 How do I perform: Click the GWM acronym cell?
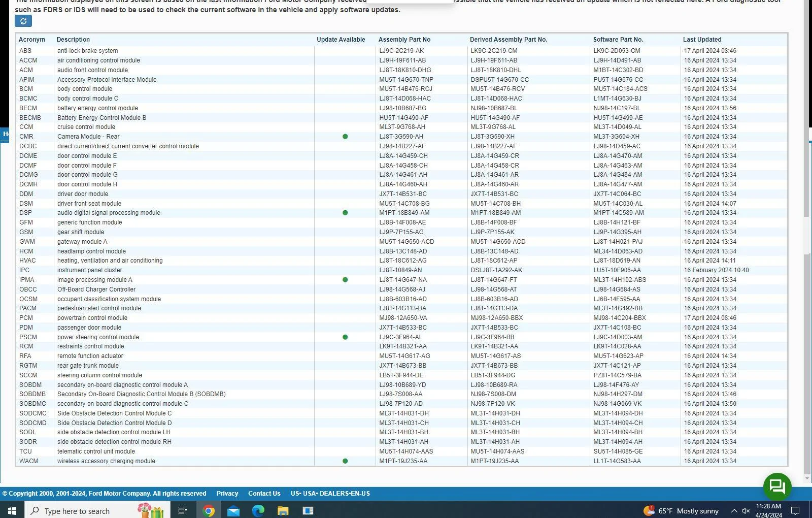tap(27, 242)
